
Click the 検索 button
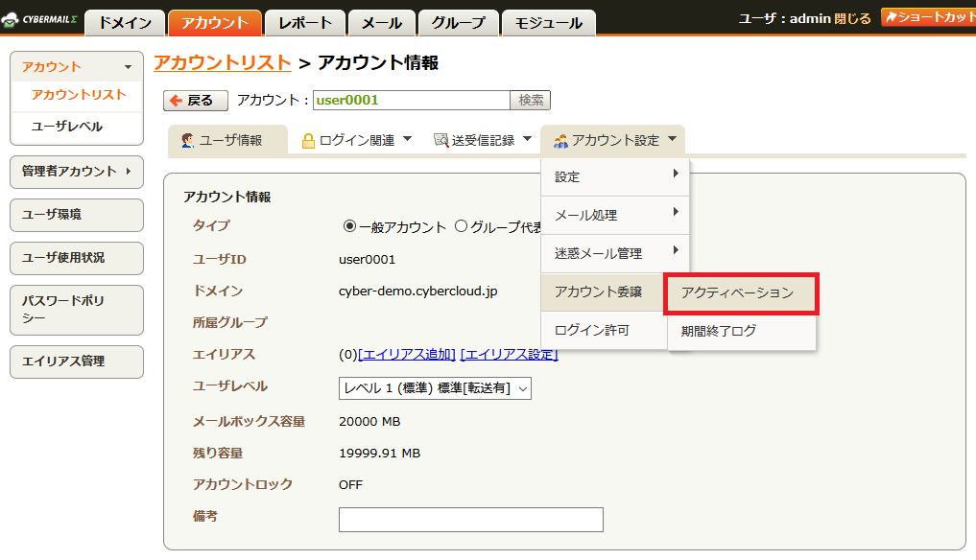[x=531, y=100]
